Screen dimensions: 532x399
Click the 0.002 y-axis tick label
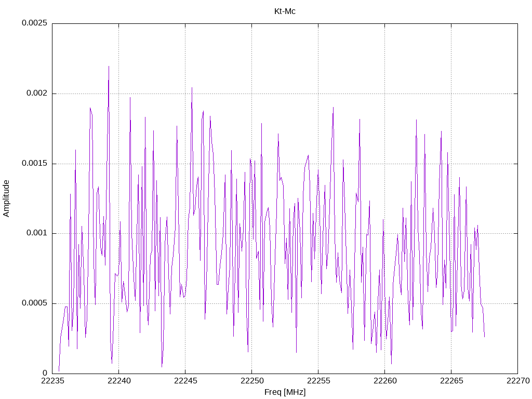coord(37,94)
